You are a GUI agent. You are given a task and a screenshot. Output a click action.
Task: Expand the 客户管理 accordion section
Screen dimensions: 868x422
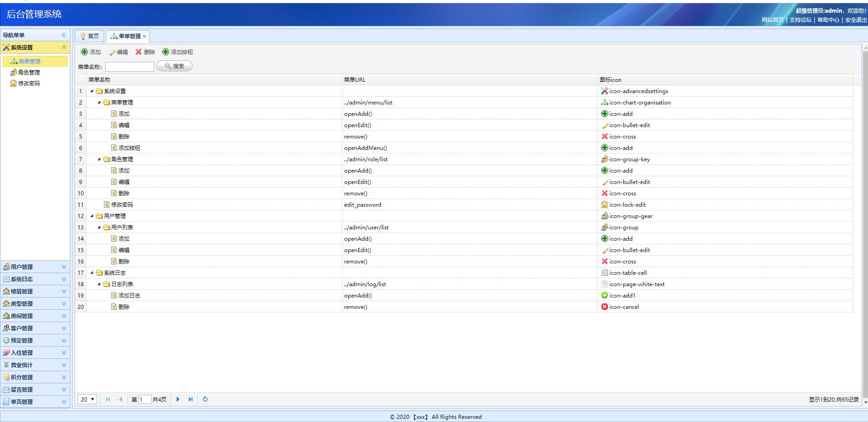point(64,328)
